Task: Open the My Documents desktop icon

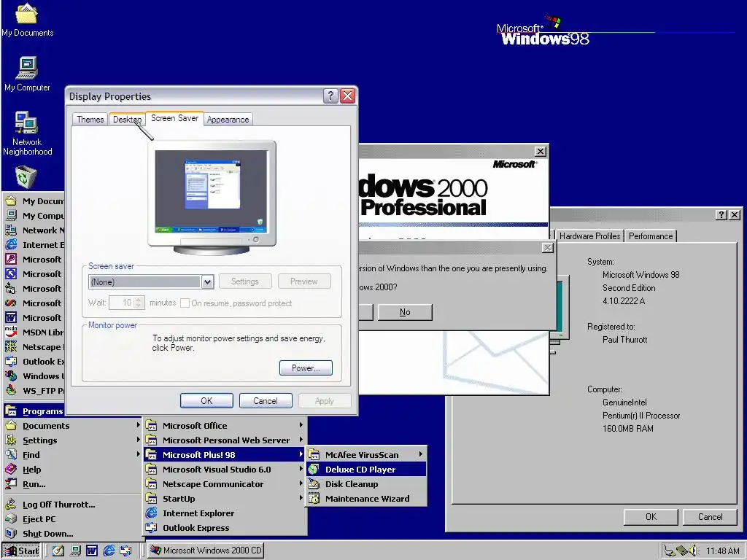Action: click(x=27, y=19)
